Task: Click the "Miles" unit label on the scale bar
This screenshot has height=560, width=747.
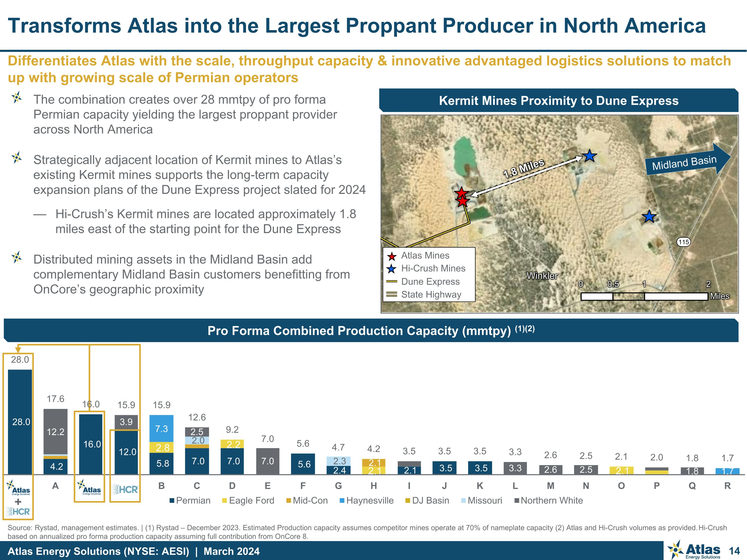Action: click(x=720, y=296)
